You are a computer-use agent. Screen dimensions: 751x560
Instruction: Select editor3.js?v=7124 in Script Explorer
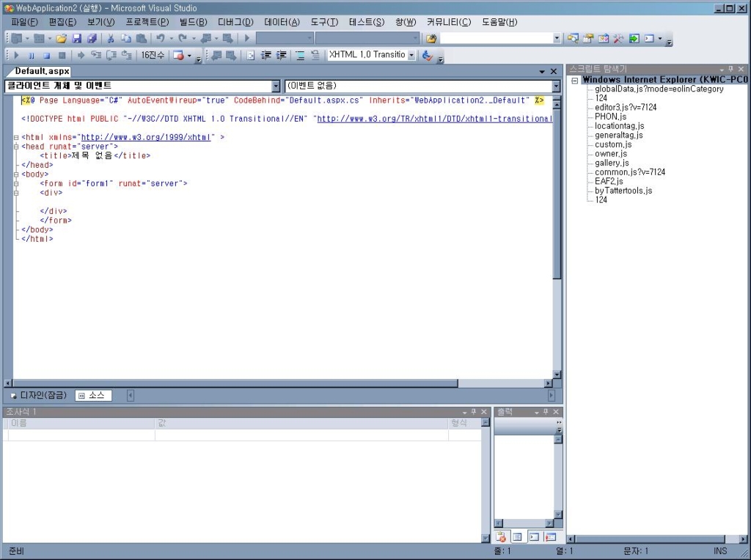coord(626,108)
